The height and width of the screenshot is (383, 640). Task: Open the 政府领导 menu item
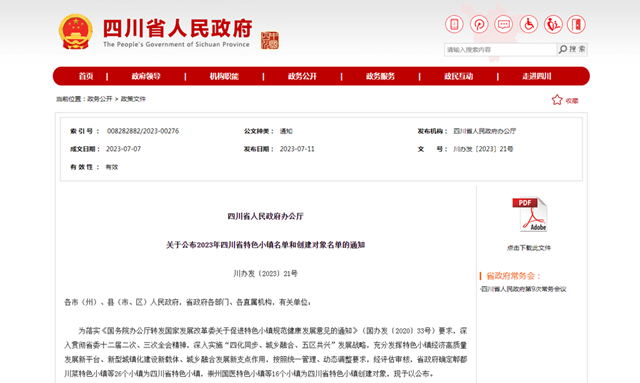(146, 76)
